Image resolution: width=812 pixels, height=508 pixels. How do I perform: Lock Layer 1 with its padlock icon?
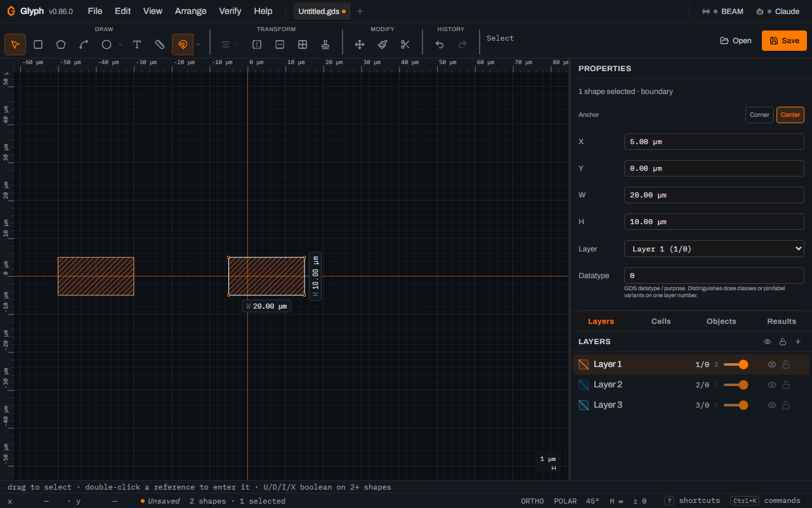coord(786,364)
